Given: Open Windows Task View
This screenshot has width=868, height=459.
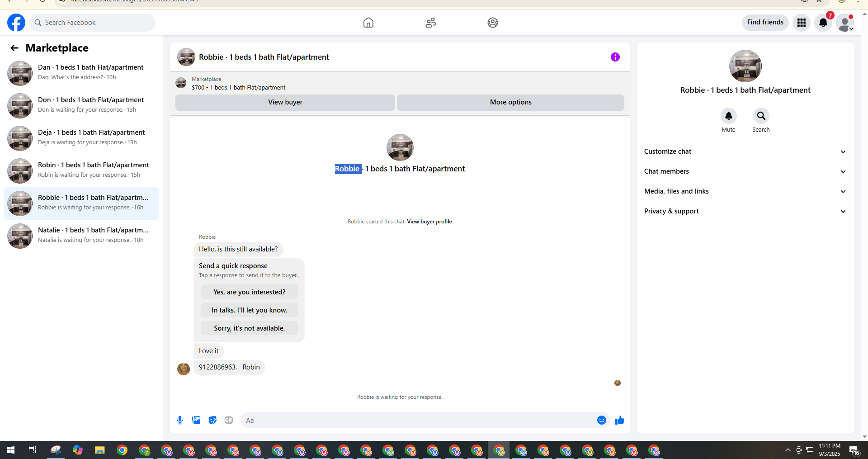Looking at the screenshot, I should pos(33,450).
